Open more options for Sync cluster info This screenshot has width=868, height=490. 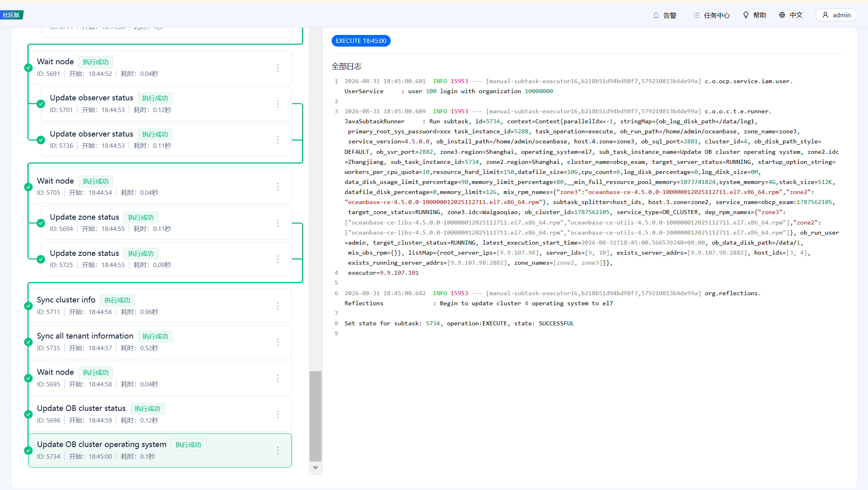[278, 306]
